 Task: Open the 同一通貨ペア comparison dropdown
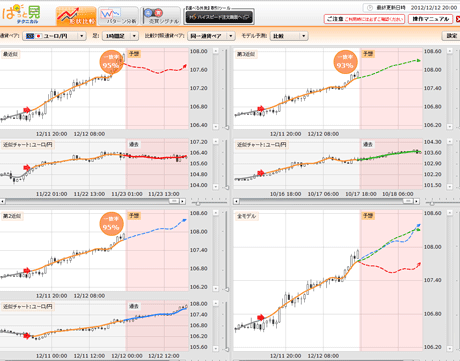[x=211, y=36]
